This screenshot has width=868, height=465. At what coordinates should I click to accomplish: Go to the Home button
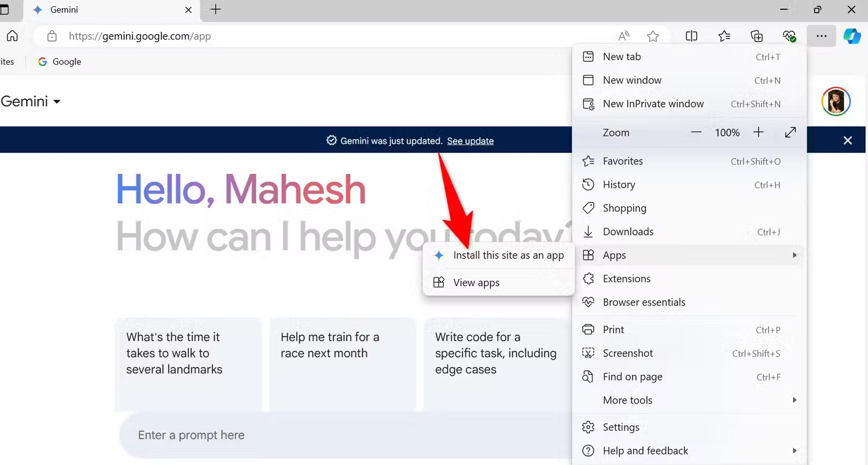(x=12, y=36)
